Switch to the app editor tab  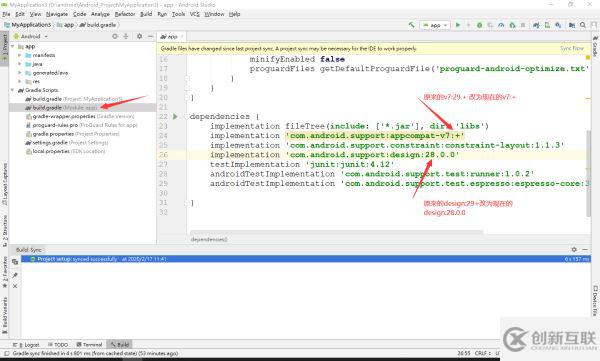point(170,37)
